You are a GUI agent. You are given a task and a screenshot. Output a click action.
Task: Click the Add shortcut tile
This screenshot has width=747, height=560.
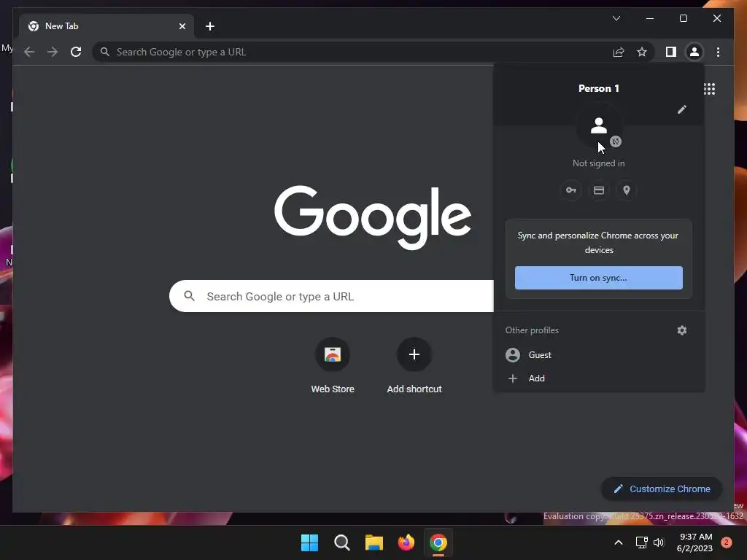(414, 365)
